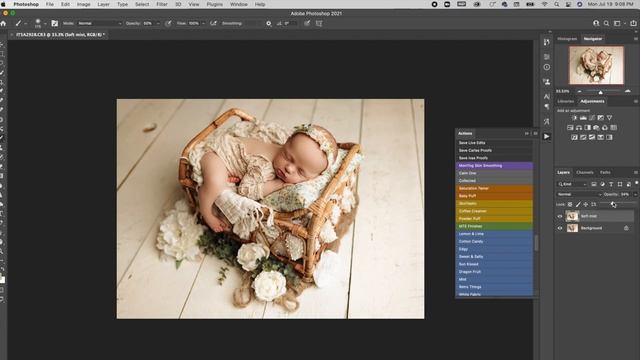
Task: Select the Background layer thumbnail
Action: coord(572,228)
